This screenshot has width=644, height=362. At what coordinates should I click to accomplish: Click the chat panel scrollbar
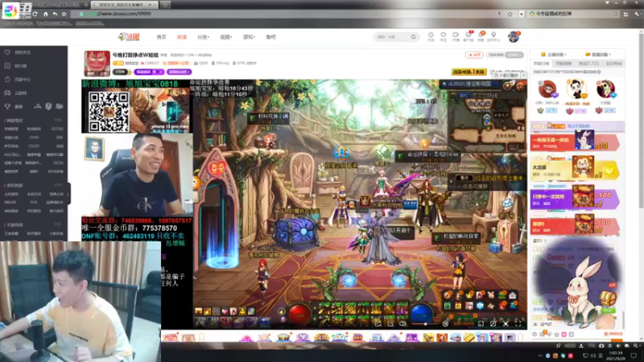623,320
